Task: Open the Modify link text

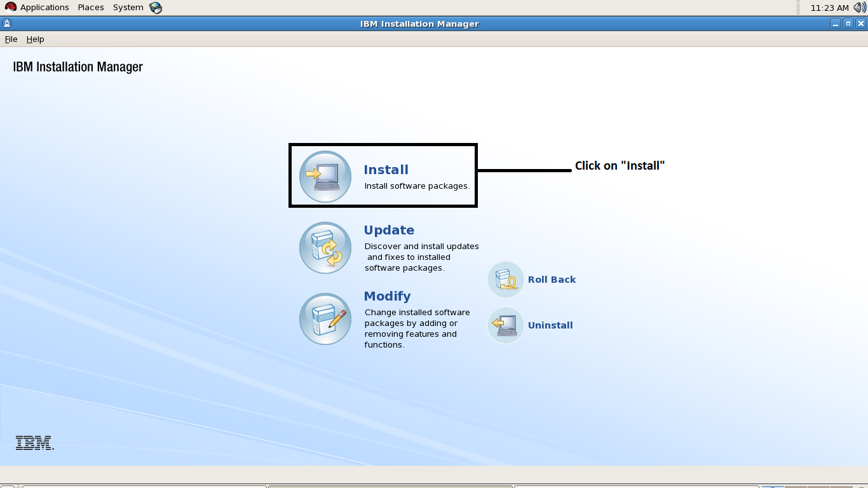Action: [387, 296]
